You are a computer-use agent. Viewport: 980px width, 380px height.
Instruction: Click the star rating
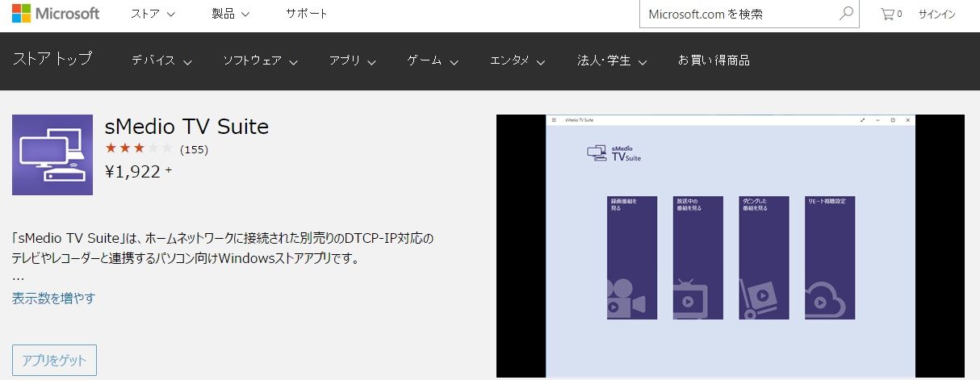[139, 148]
